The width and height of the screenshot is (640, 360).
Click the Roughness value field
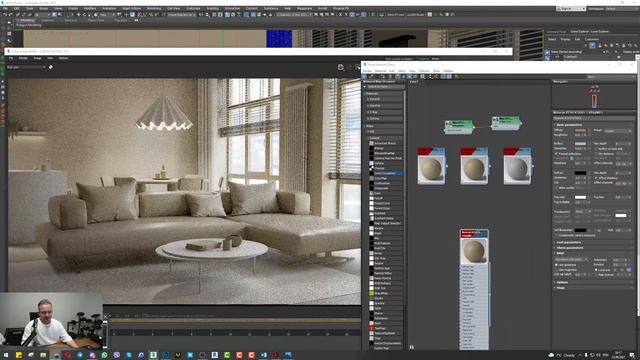(579, 135)
